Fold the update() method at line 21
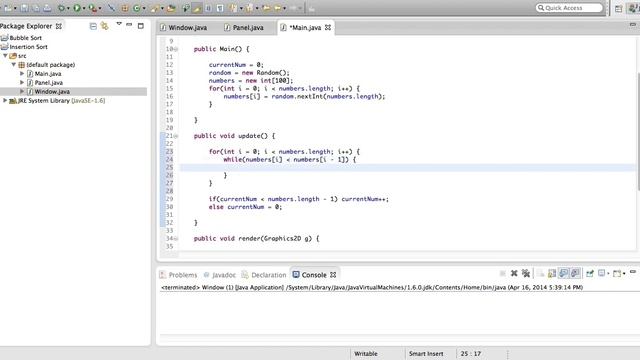 click(176, 136)
